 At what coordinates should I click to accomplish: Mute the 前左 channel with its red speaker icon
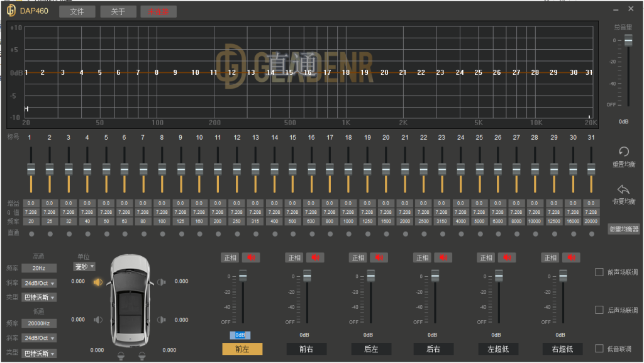(x=251, y=257)
